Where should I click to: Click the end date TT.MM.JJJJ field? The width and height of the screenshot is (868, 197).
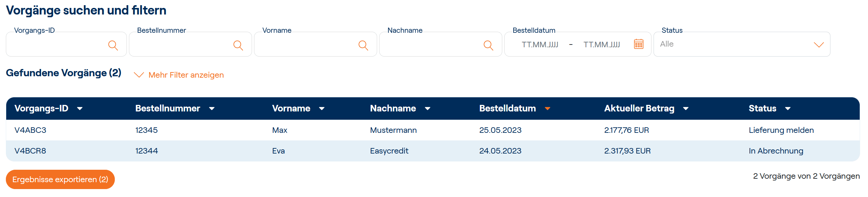coord(602,45)
